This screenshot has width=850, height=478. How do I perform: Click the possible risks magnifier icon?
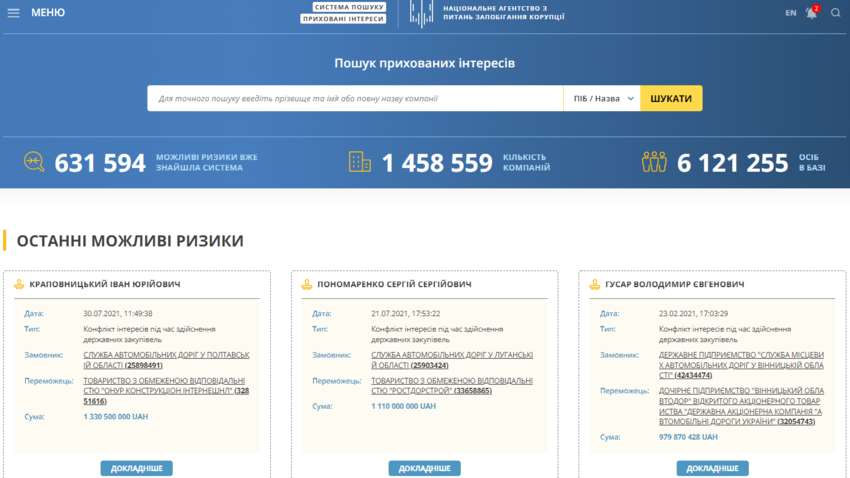point(34,162)
